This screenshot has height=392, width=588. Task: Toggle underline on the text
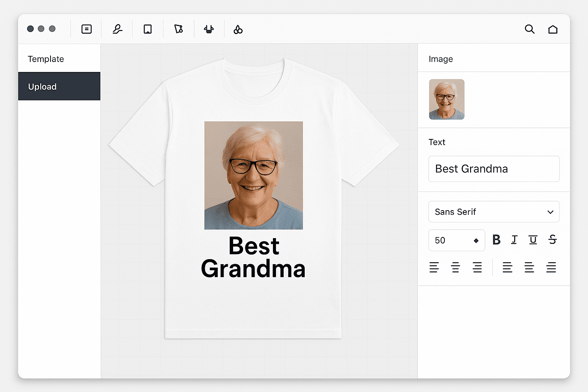point(533,240)
